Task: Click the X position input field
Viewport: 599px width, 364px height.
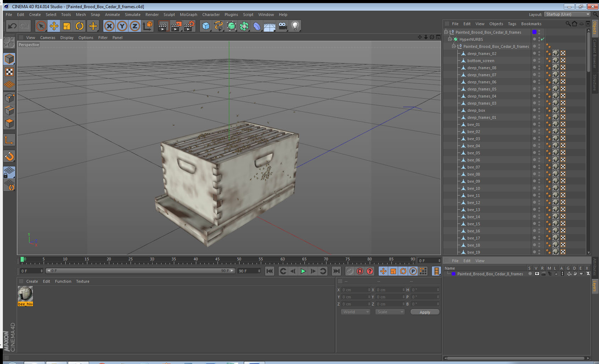Action: point(356,290)
